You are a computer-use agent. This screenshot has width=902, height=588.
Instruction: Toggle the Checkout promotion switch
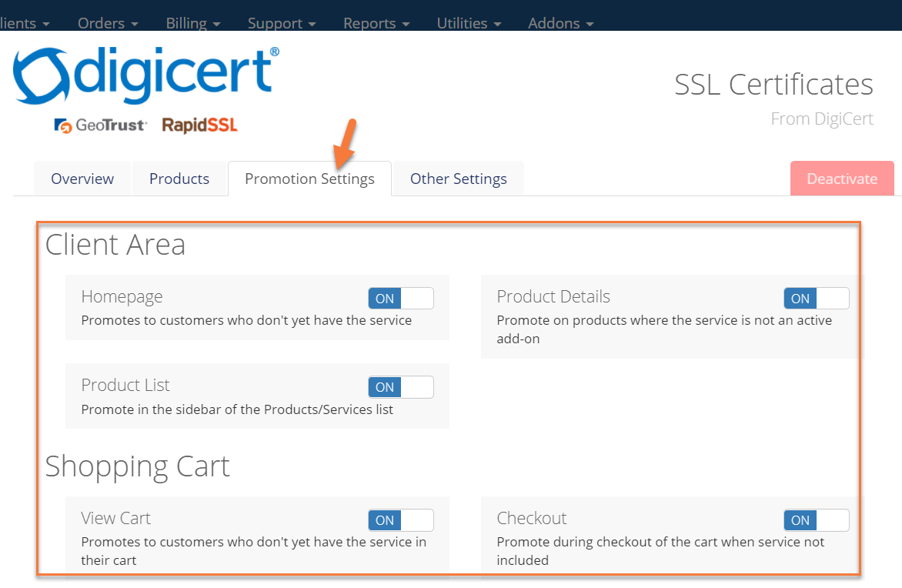point(816,520)
